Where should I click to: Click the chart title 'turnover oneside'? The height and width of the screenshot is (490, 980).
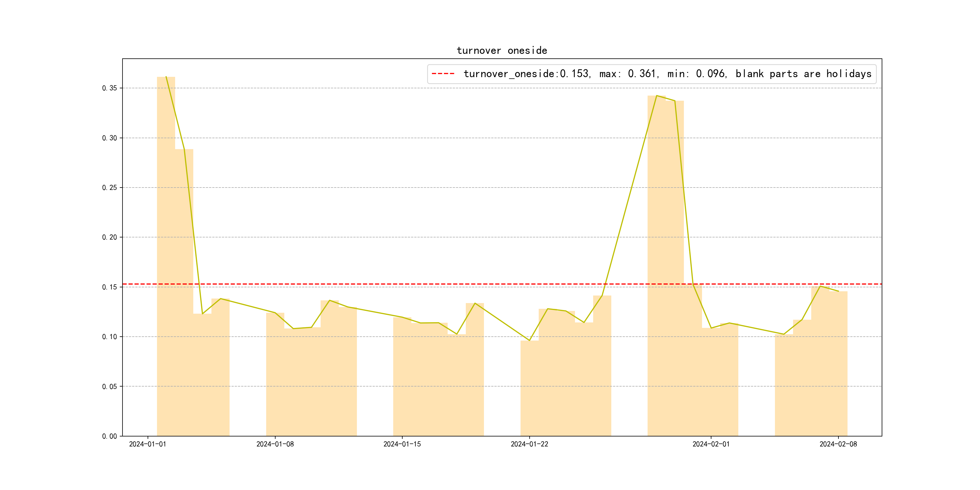pyautogui.click(x=502, y=50)
